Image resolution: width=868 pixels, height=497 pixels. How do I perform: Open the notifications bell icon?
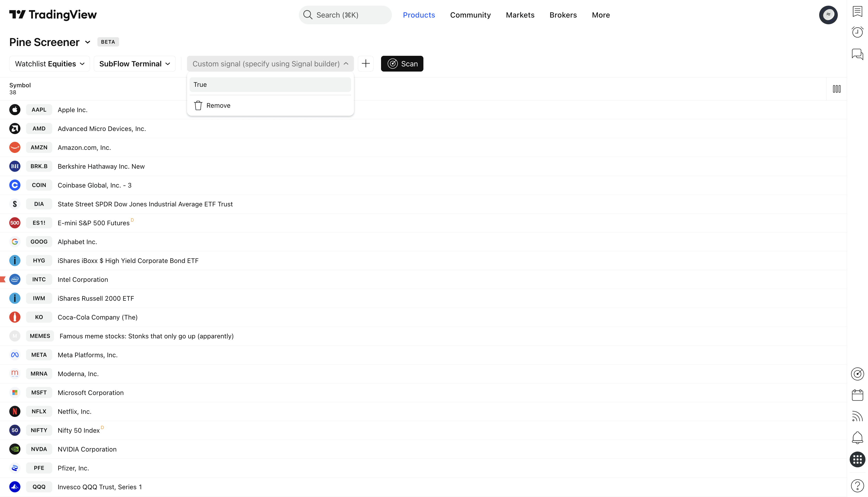(x=857, y=438)
